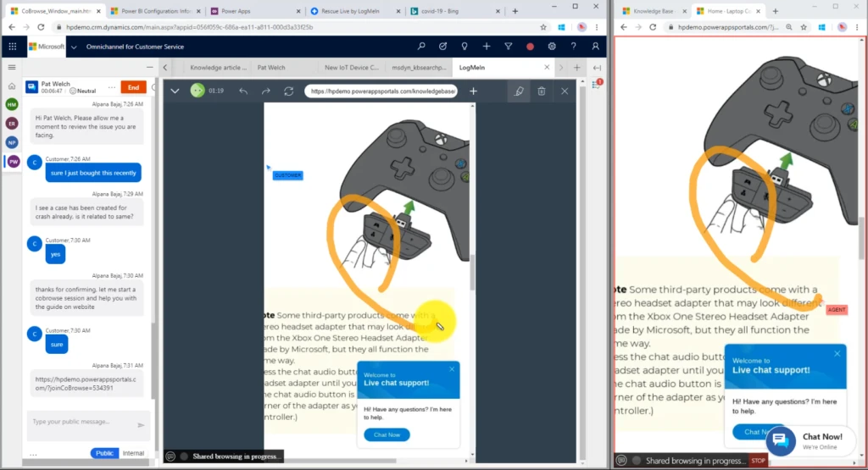
Task: Click the redo arrow in cobrowse toolbar
Action: 265,91
